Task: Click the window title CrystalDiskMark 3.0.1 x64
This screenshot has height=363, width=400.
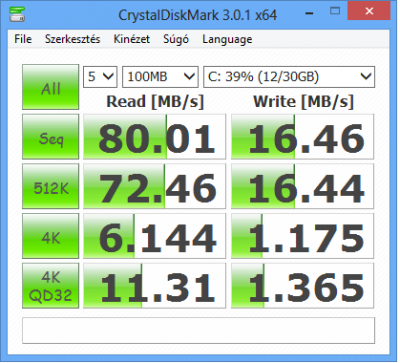Action: [x=197, y=15]
